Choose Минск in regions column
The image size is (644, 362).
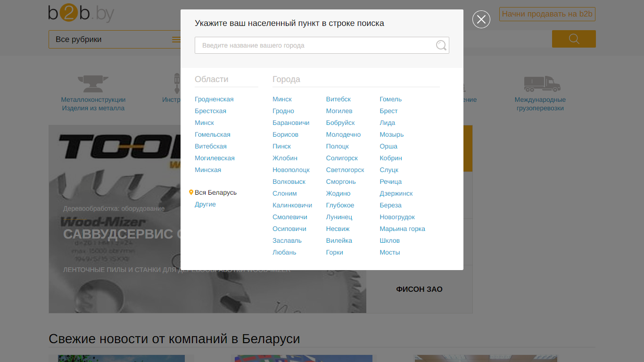coord(204,123)
